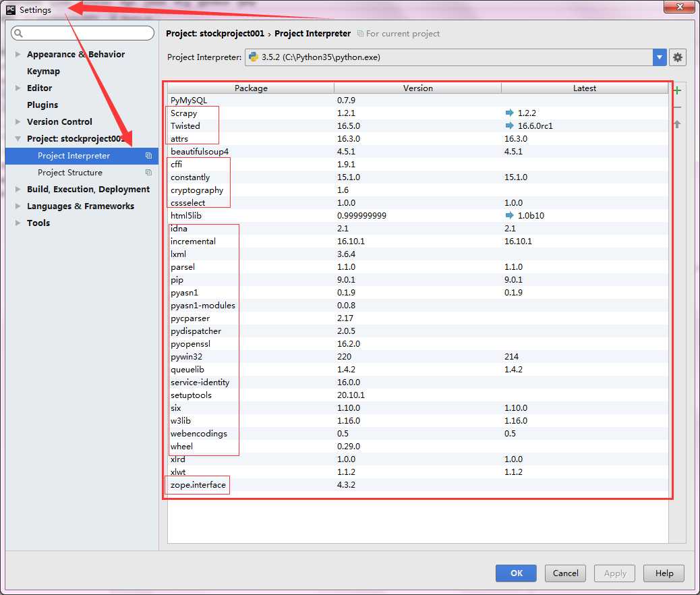Select the cryptography package row

coord(418,190)
